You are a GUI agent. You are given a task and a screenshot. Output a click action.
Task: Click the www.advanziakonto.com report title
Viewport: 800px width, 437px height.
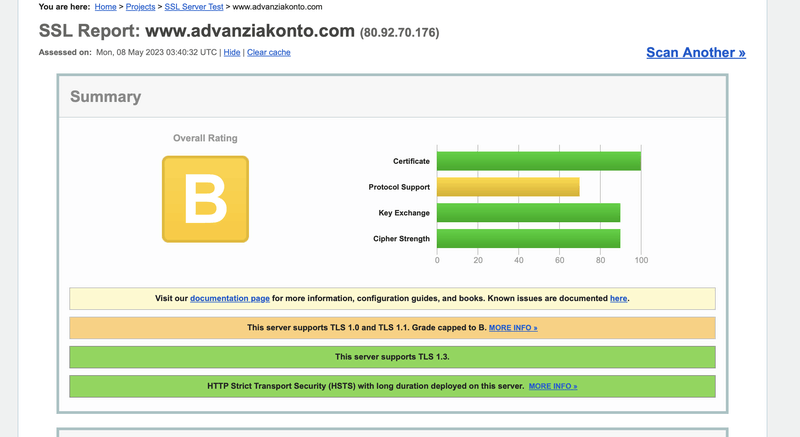[x=250, y=31]
